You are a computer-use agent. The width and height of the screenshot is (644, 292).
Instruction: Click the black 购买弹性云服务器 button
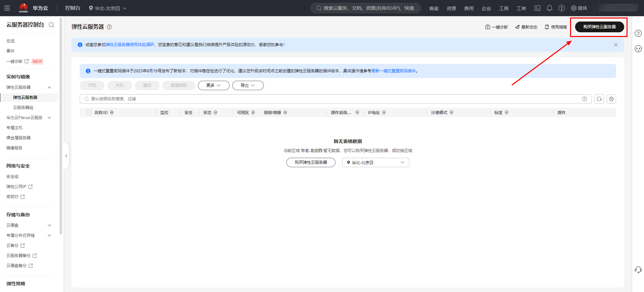[x=600, y=27]
